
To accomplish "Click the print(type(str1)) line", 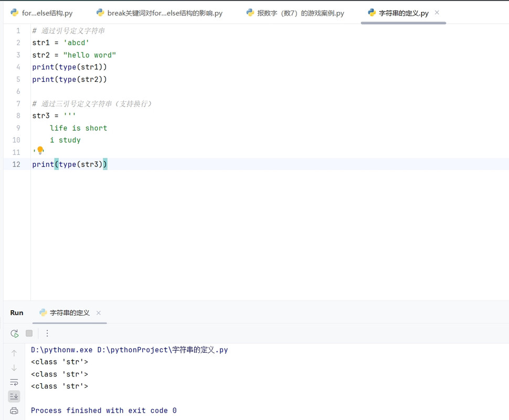I will (69, 67).
